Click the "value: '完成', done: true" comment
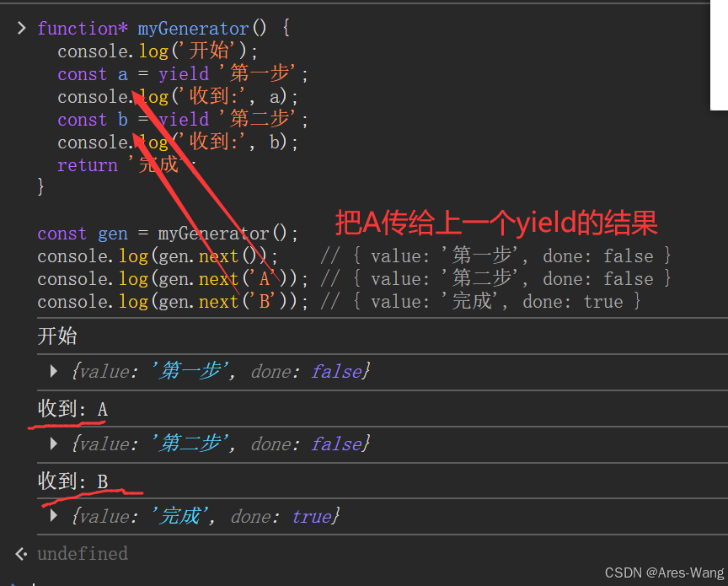 point(480,302)
